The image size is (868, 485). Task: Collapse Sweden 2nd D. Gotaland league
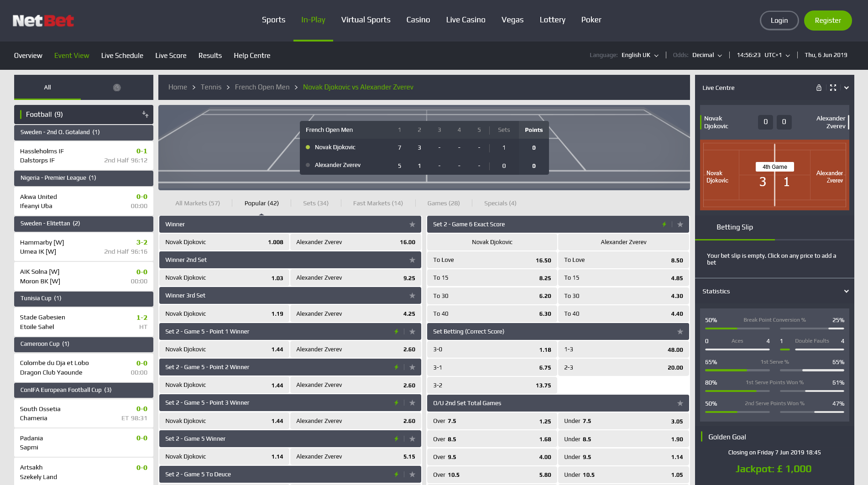point(84,132)
